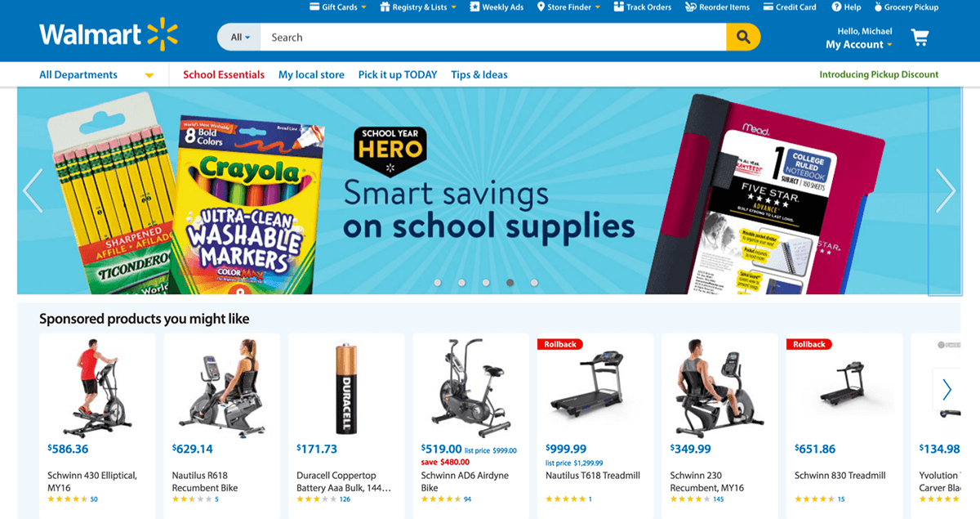Open Schwinn 430 Elliptical product link
The image size is (980, 519).
[91, 481]
